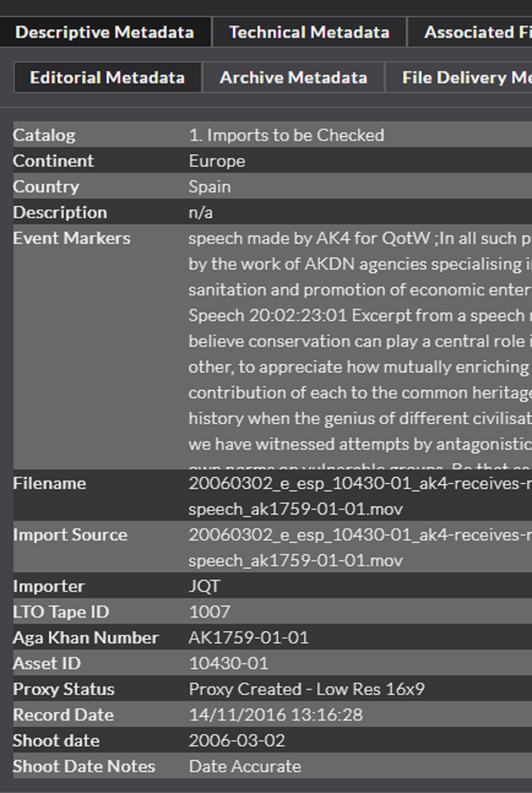Click the Catalog value "Imports to be Checked"
Screen dimensions: 532x793
(286, 135)
